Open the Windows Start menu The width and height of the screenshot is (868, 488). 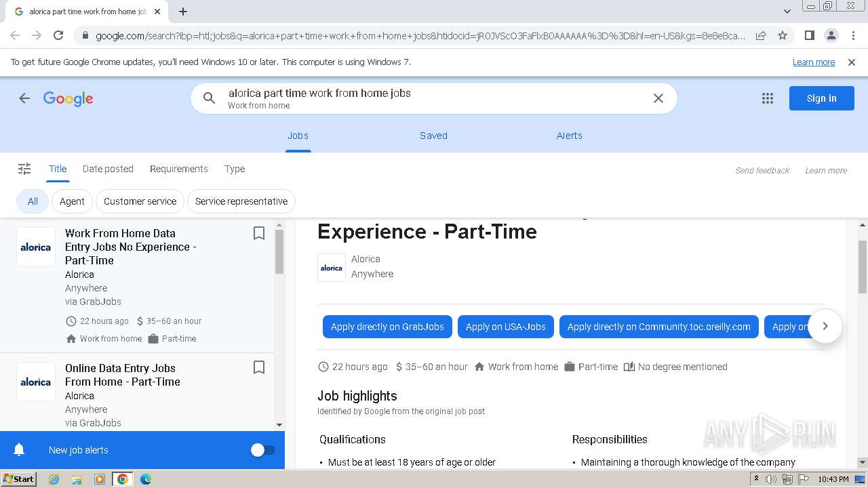[19, 479]
